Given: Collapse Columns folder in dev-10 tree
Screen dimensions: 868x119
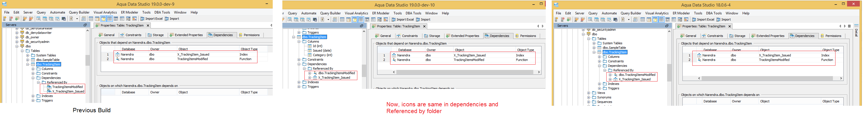Looking at the screenshot, I should click(299, 42).
